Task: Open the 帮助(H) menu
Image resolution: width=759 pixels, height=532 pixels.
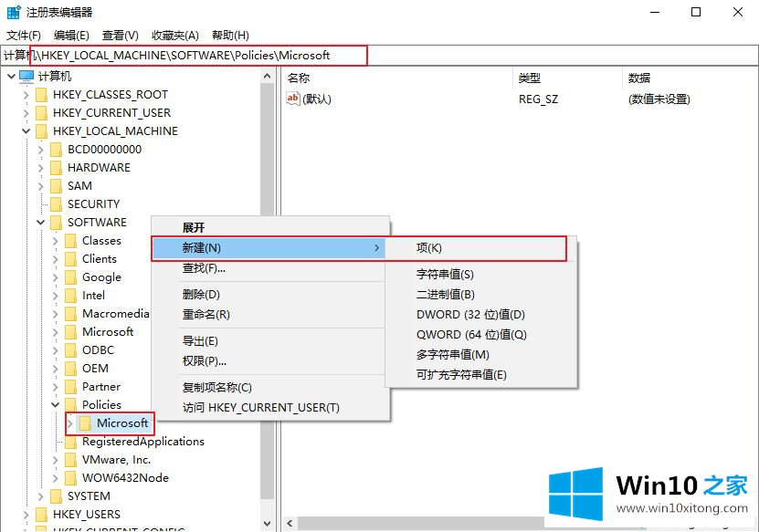Action: click(x=230, y=36)
